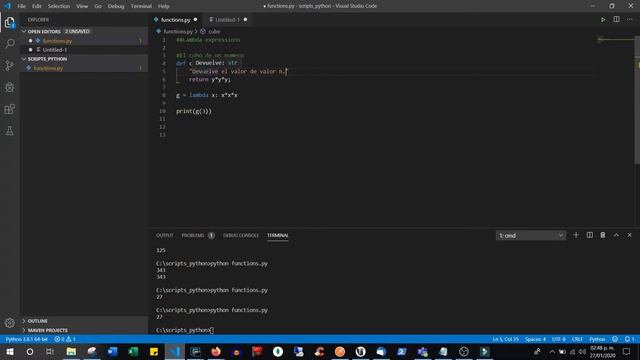Open Windows action center icon

coord(627,352)
